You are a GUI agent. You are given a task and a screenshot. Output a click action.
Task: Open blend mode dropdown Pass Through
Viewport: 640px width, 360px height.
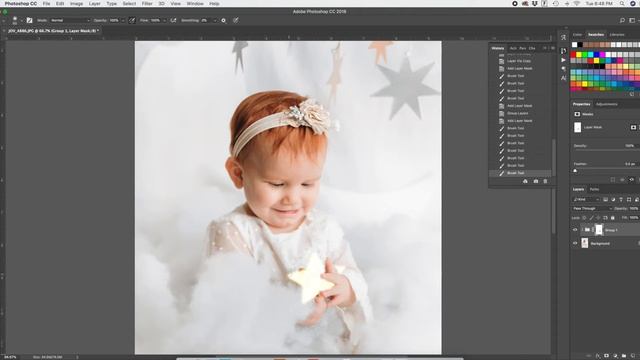(592, 209)
